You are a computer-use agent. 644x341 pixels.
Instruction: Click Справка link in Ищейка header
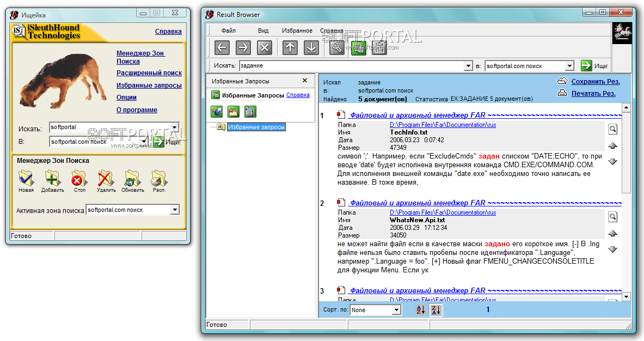[168, 31]
